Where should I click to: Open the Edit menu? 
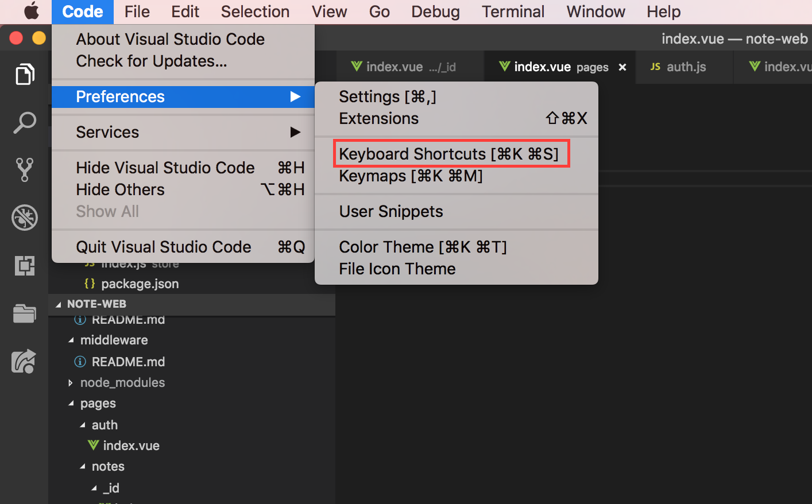point(185,11)
